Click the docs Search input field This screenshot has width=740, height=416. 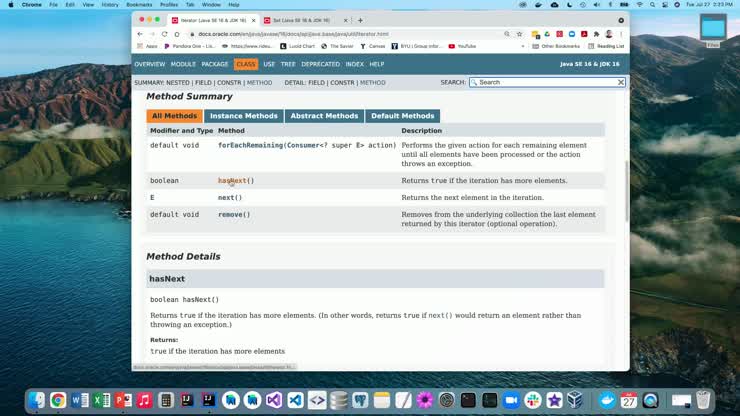(x=545, y=82)
